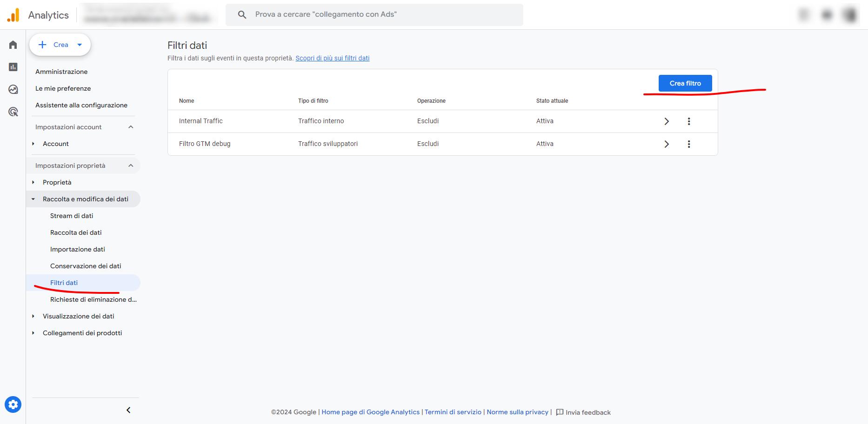
Task: Open more options for Internal Traffic filter
Action: (689, 121)
